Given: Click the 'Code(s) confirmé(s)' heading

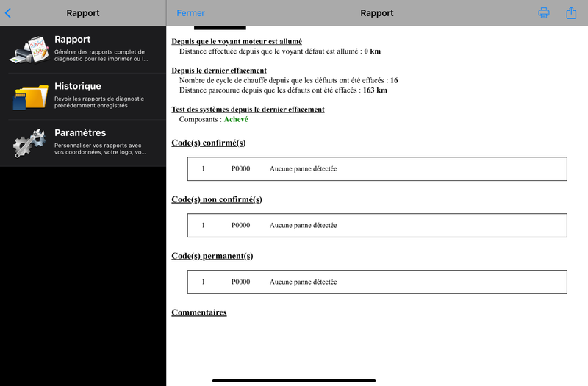Looking at the screenshot, I should pyautogui.click(x=209, y=143).
